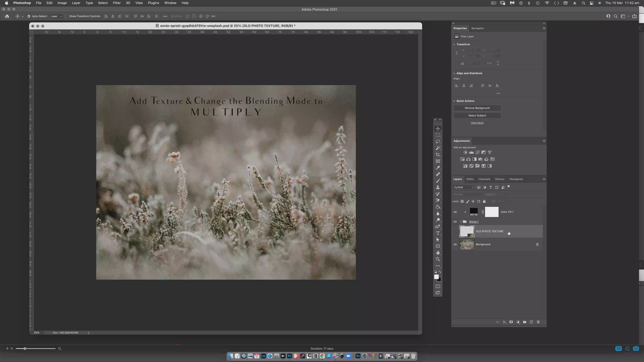Screen dimensions: 644x362
Task: Click the create new layer icon
Action: click(531, 322)
